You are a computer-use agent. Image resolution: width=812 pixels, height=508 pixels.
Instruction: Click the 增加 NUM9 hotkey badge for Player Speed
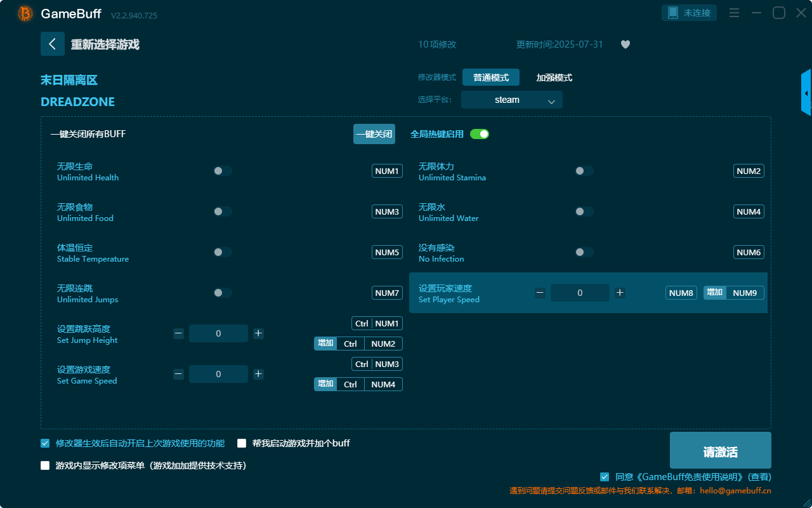click(x=733, y=293)
